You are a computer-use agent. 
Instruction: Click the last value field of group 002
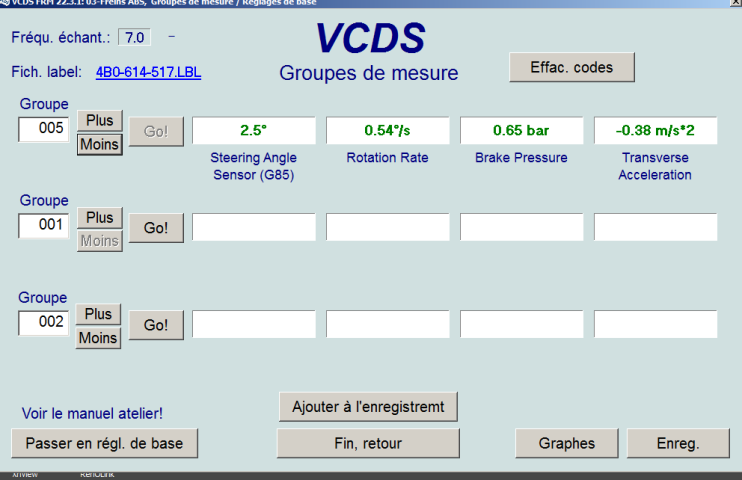coord(655,324)
